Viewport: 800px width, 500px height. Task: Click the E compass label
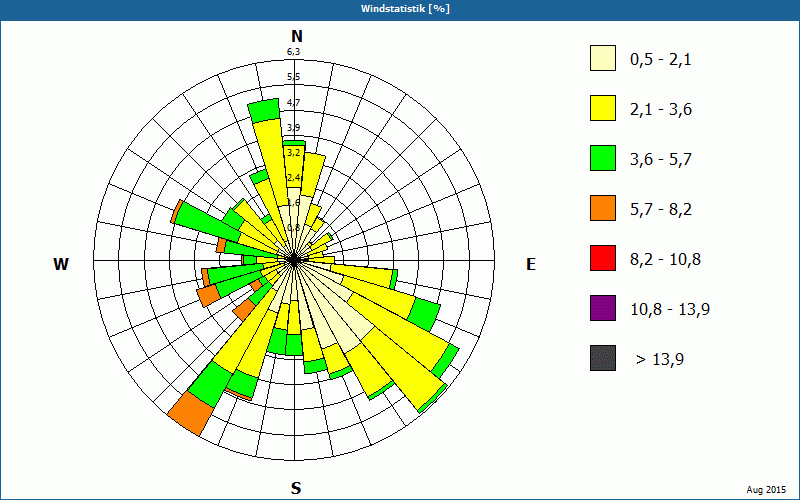[x=531, y=264]
